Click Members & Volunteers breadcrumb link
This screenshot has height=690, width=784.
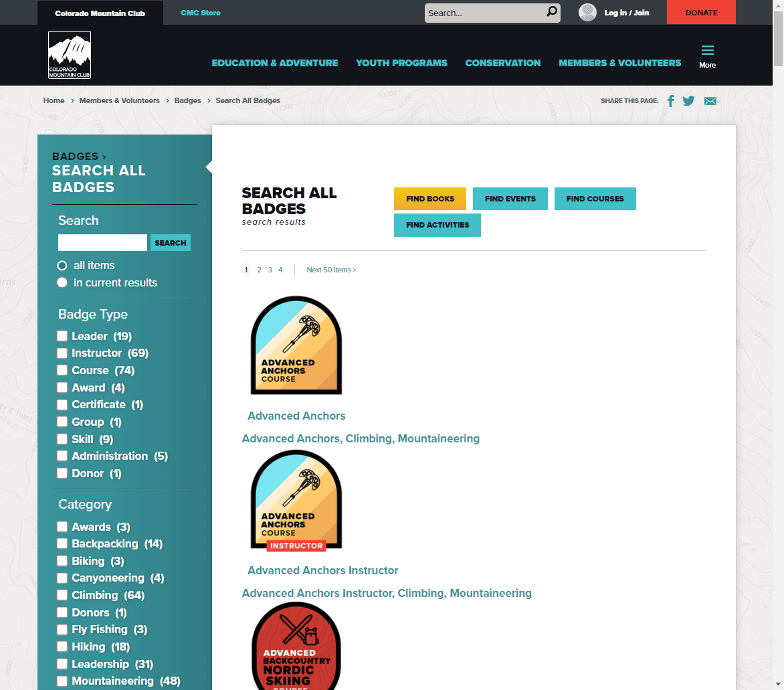pyautogui.click(x=120, y=100)
